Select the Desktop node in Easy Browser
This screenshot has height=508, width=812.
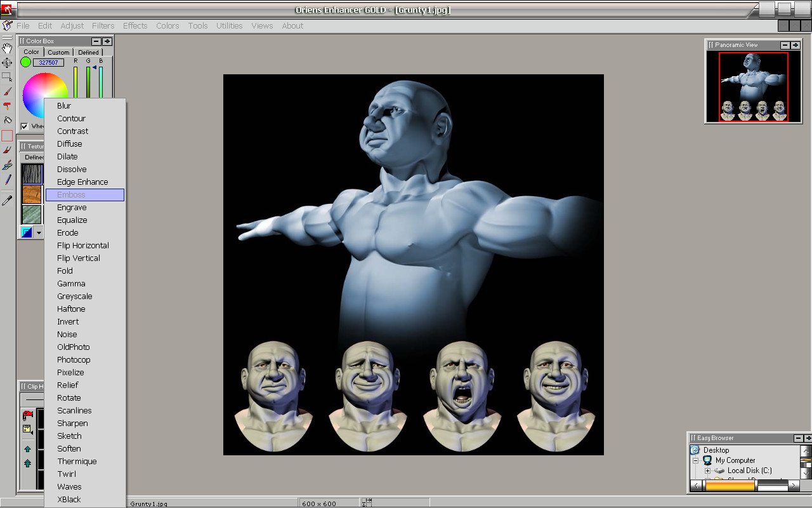pos(716,450)
